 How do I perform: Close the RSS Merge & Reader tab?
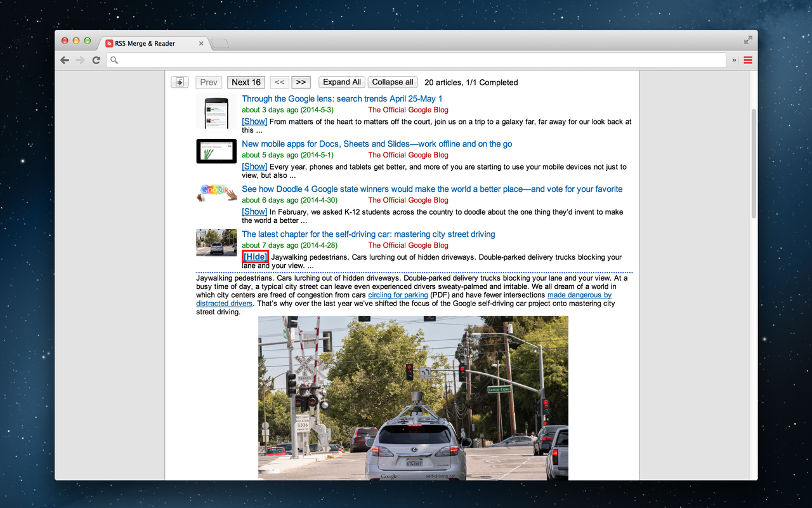(202, 43)
